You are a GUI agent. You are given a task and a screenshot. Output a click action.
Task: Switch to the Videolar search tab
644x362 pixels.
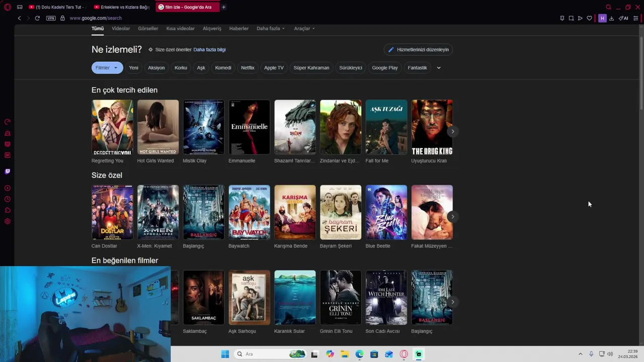click(121, 29)
